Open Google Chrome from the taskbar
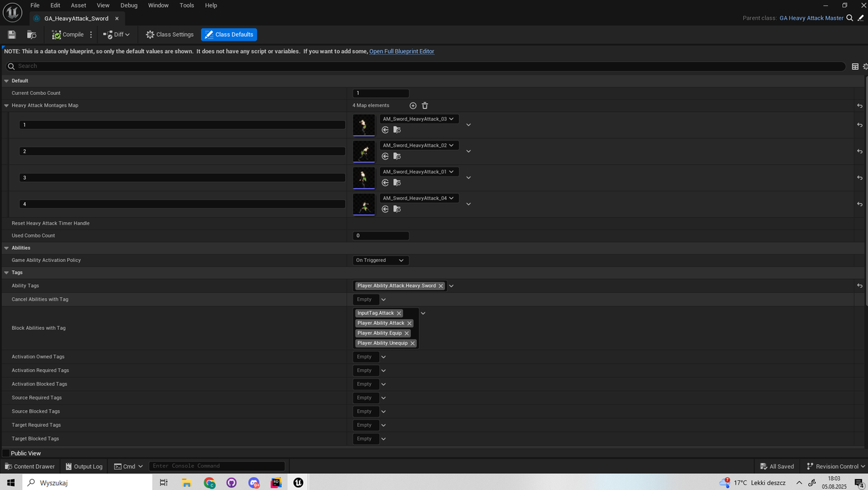Viewport: 868px width, 490px height. coord(210,483)
